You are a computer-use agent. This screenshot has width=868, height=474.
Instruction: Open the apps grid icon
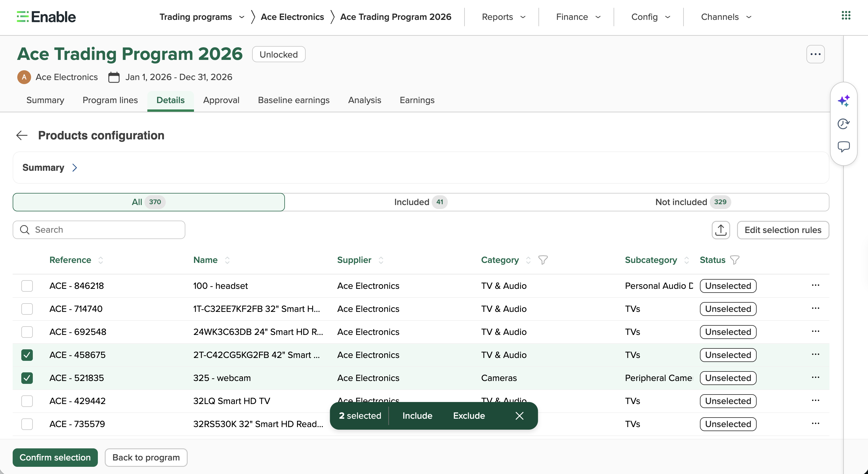(846, 16)
